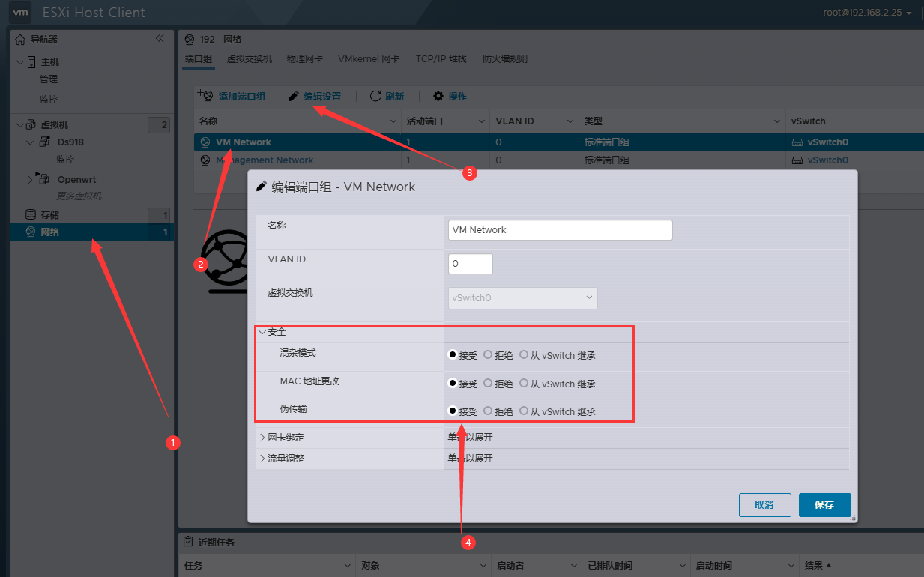Click the 保存 button
This screenshot has height=577, width=924.
coord(825,505)
